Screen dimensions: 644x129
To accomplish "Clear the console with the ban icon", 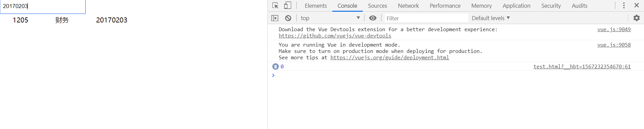I will click(288, 18).
